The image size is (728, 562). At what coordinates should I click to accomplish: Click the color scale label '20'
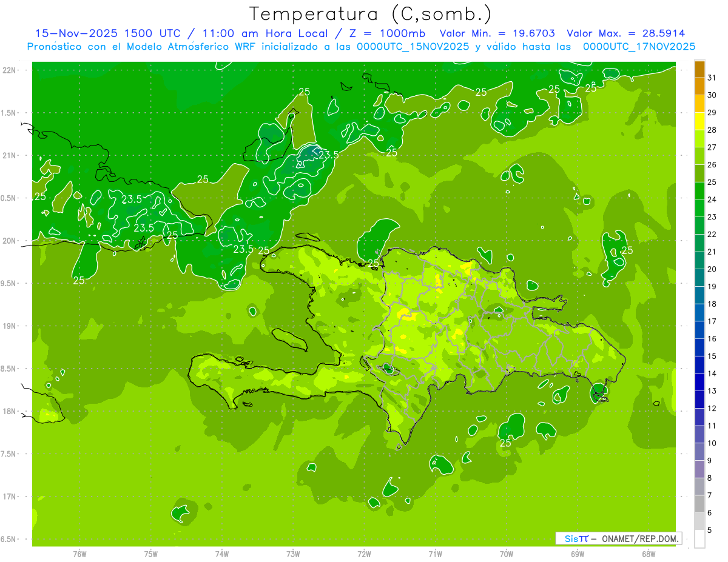point(712,269)
